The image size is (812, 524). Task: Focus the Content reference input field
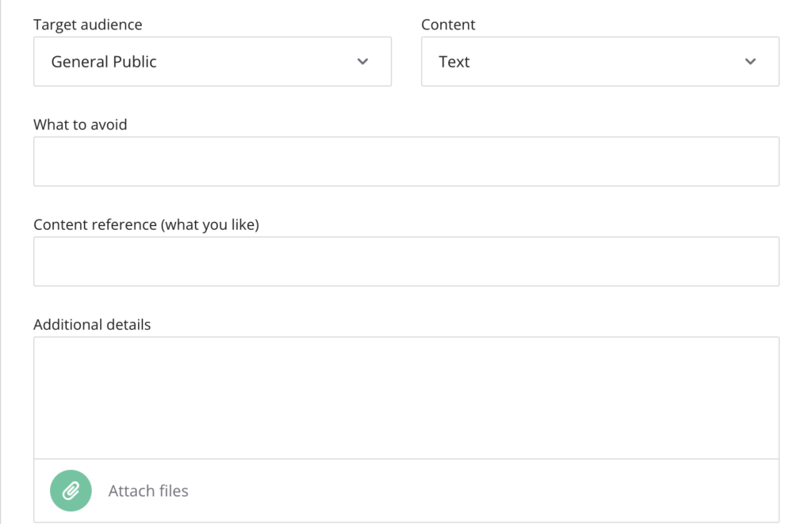click(x=407, y=262)
